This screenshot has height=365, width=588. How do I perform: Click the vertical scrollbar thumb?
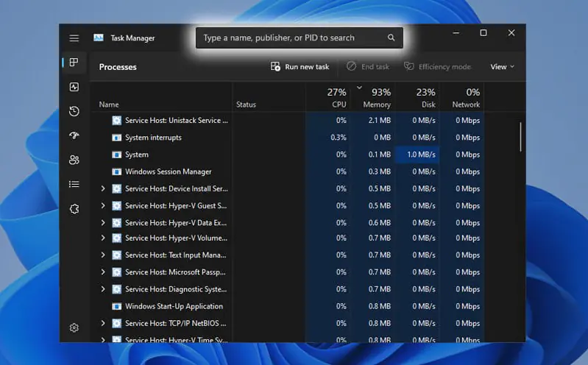click(x=520, y=136)
